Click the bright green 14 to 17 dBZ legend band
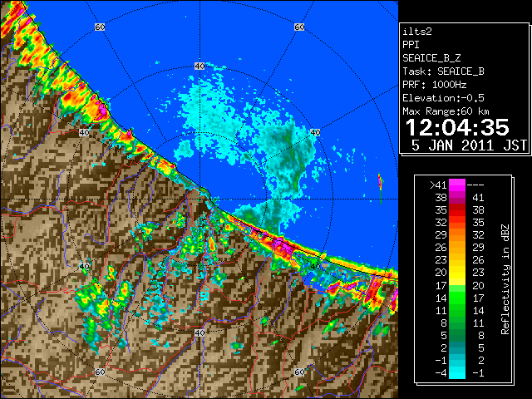532x399 pixels. tap(457, 298)
